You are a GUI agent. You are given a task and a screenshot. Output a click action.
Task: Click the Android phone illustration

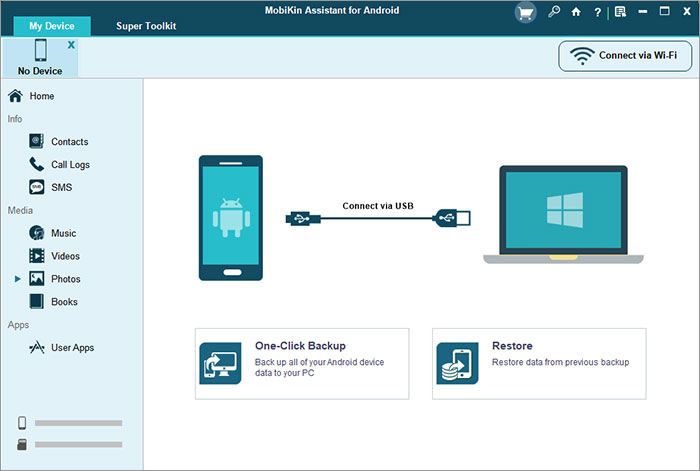coord(231,216)
